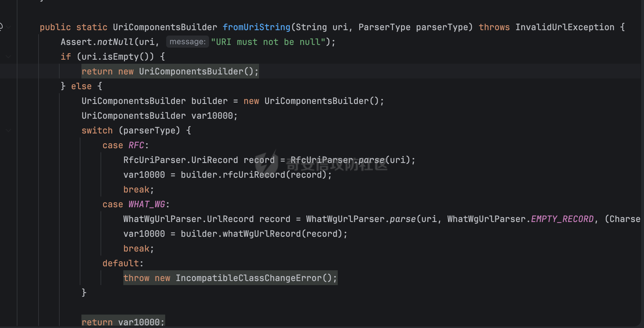This screenshot has height=328, width=644.
Task: Click 'throw new IncompatibleClassChangeError();' statement
Action: (230, 278)
